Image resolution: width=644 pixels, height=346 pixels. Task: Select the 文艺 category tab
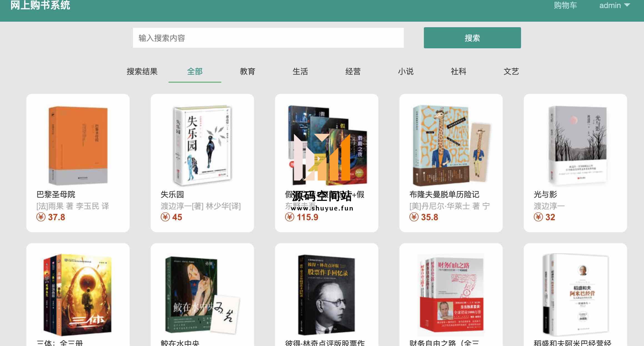(511, 71)
